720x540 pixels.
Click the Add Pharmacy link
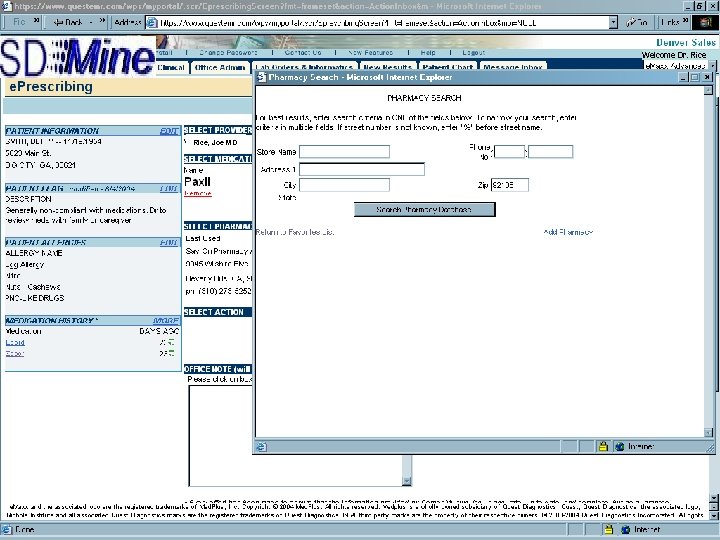568,232
